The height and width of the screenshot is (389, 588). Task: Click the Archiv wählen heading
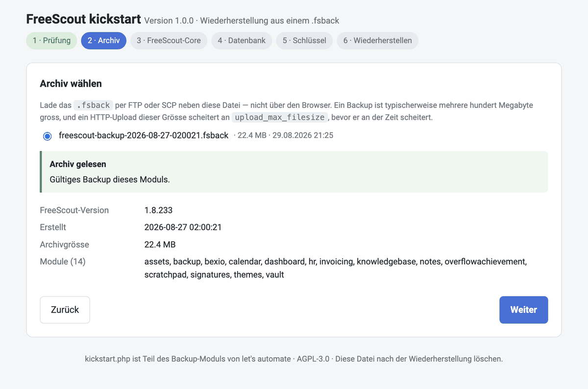pos(71,83)
